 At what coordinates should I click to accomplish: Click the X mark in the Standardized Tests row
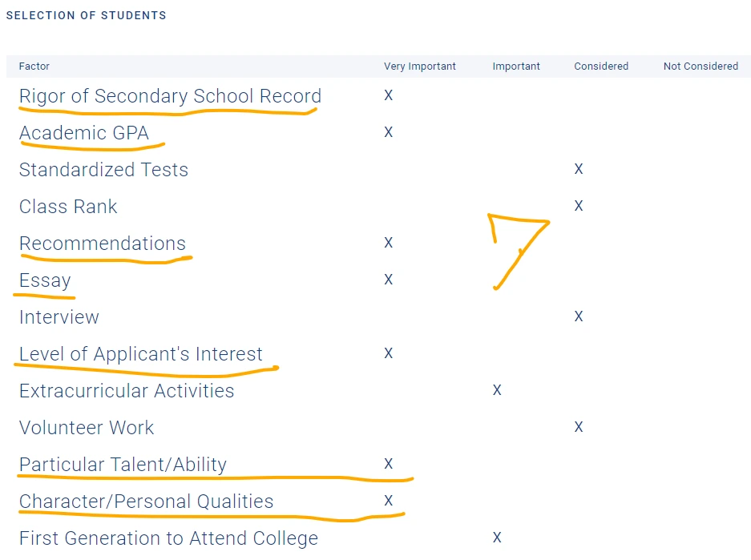[579, 168]
